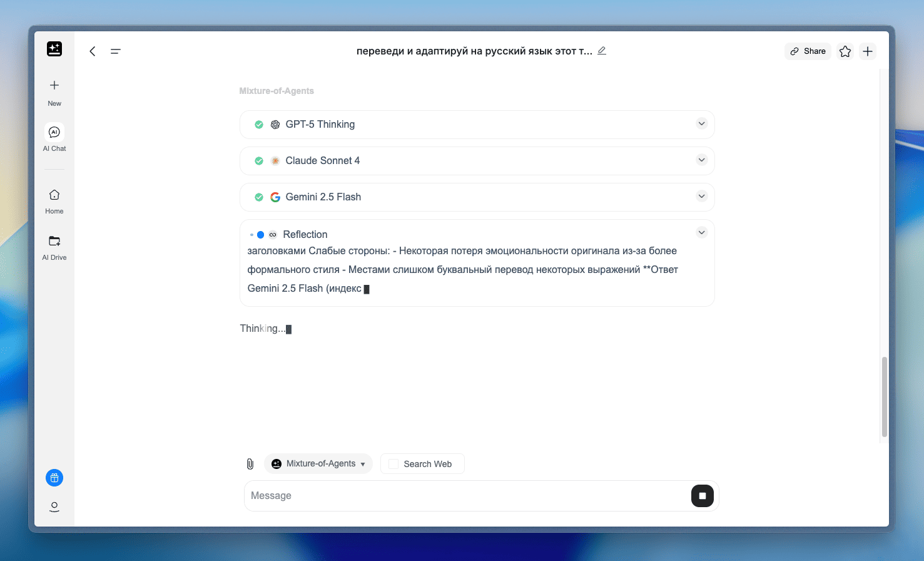
Task: Collapse the Reflection section
Action: 701,233
